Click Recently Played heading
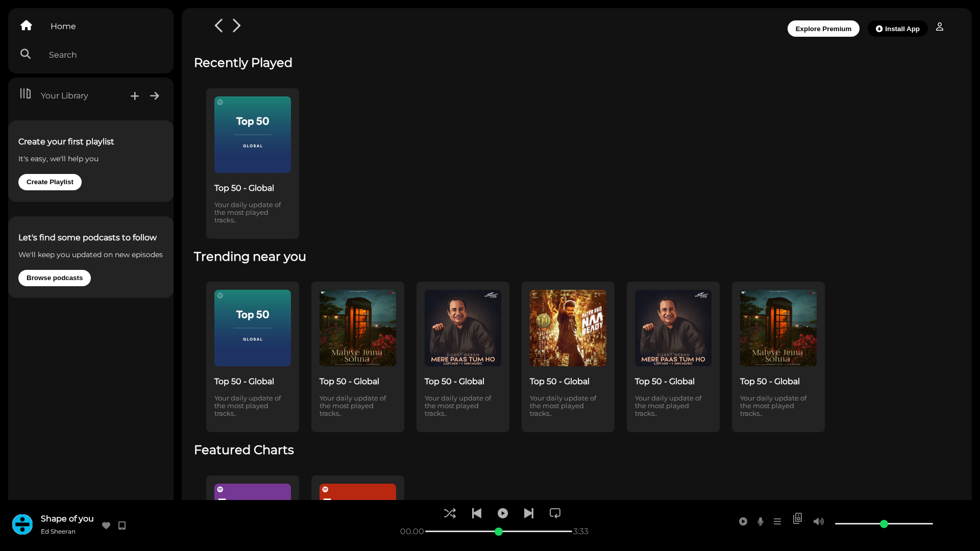This screenshot has height=551, width=980. [x=243, y=63]
